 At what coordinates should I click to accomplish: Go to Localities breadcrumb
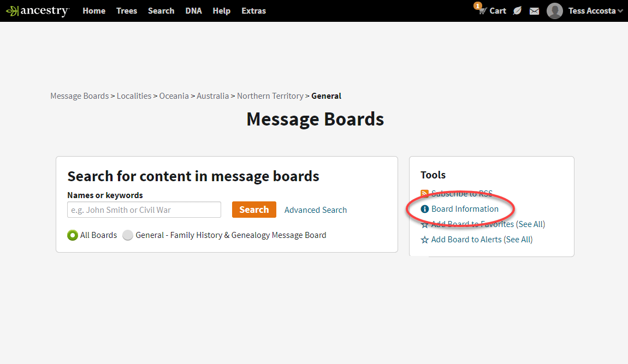point(134,96)
